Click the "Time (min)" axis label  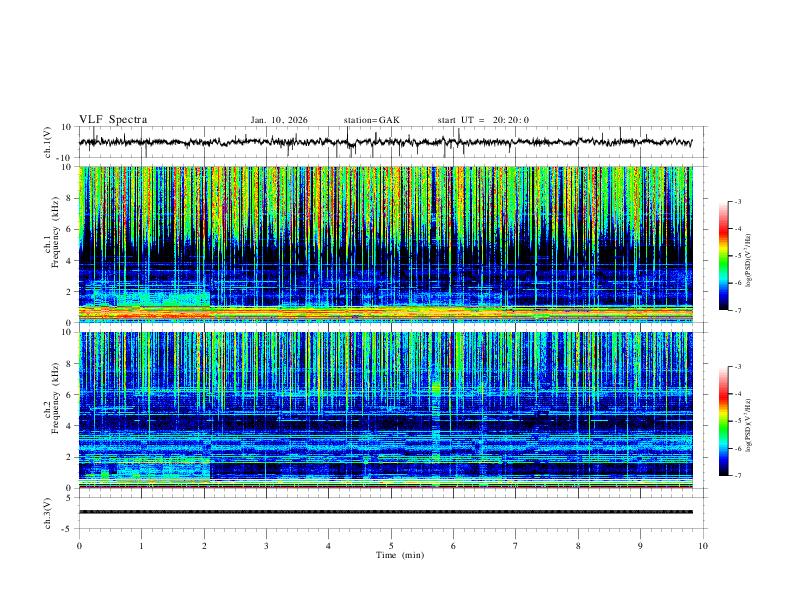coord(400,555)
